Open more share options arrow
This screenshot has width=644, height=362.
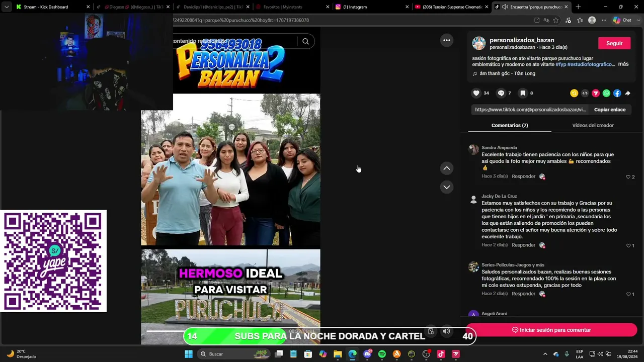click(x=628, y=93)
